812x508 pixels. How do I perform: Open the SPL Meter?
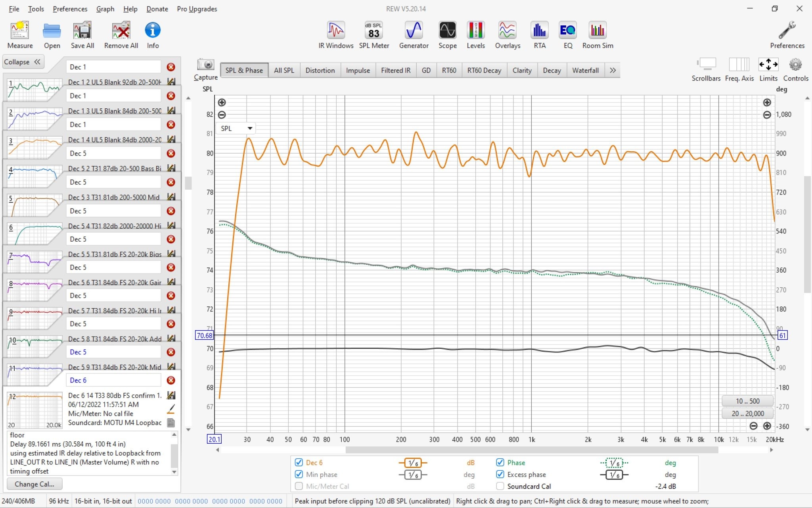[x=374, y=35]
